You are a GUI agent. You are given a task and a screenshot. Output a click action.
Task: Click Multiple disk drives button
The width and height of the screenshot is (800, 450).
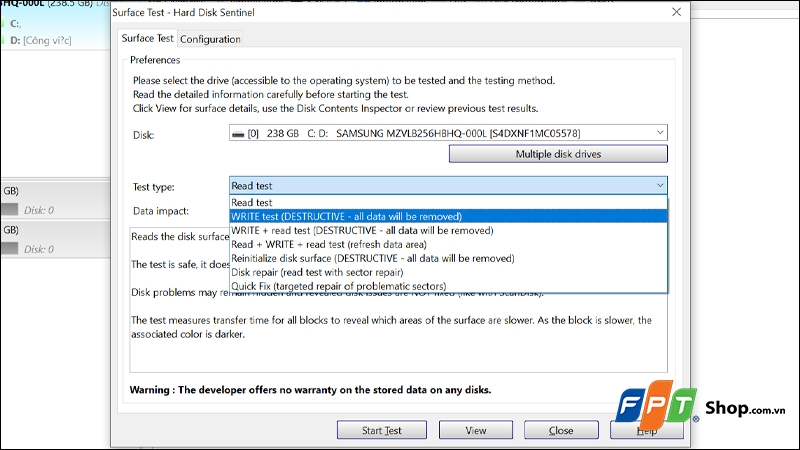tap(558, 154)
